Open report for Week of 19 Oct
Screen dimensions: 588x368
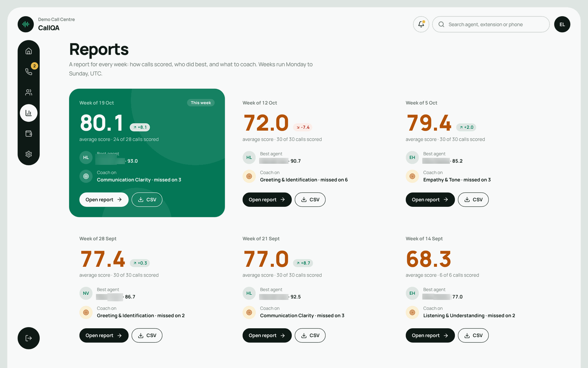click(x=104, y=199)
